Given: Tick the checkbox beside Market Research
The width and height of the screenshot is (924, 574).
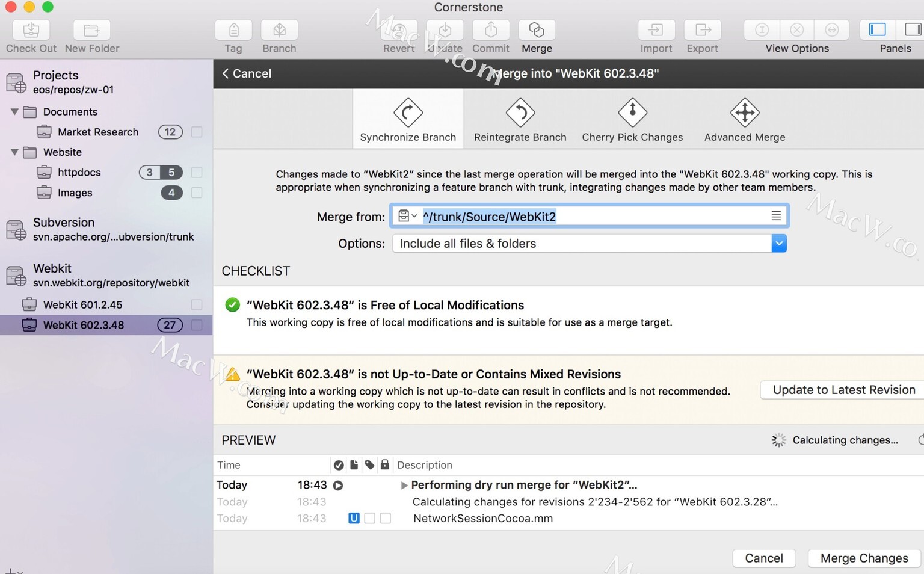Looking at the screenshot, I should (x=197, y=132).
